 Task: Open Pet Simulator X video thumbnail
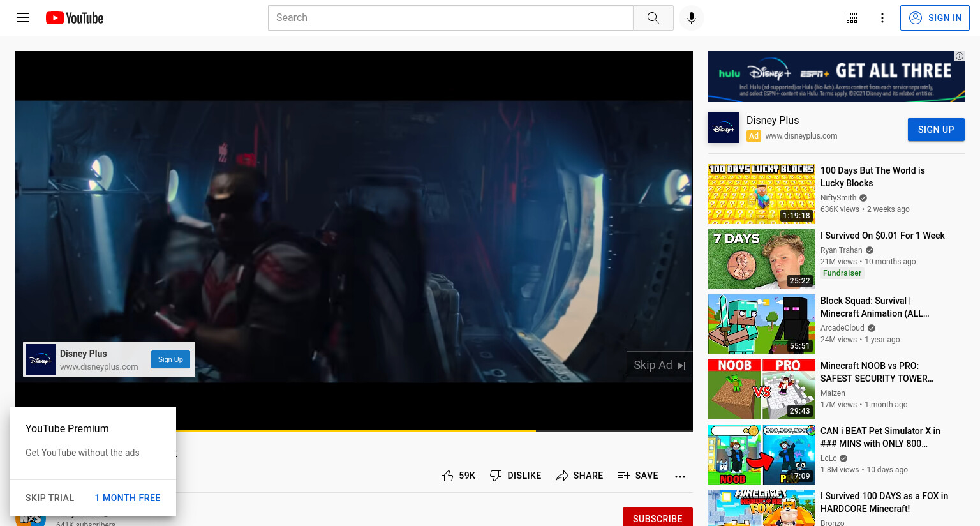tap(762, 455)
